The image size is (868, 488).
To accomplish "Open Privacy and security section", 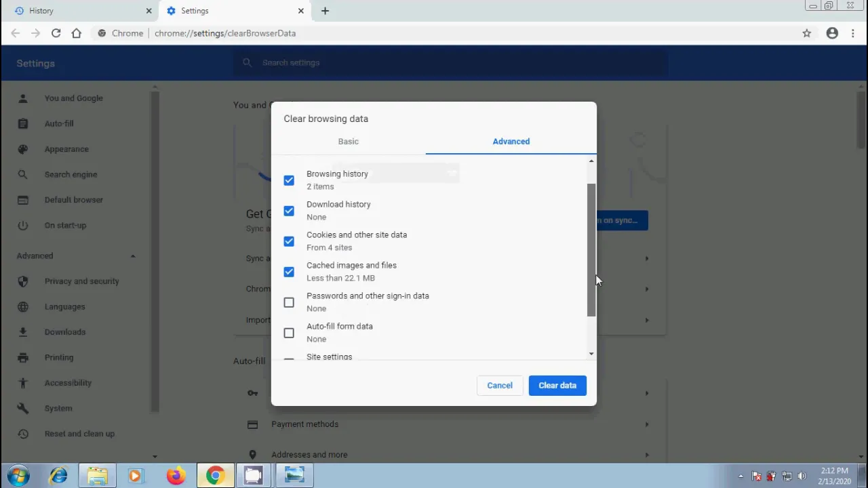I will point(81,281).
